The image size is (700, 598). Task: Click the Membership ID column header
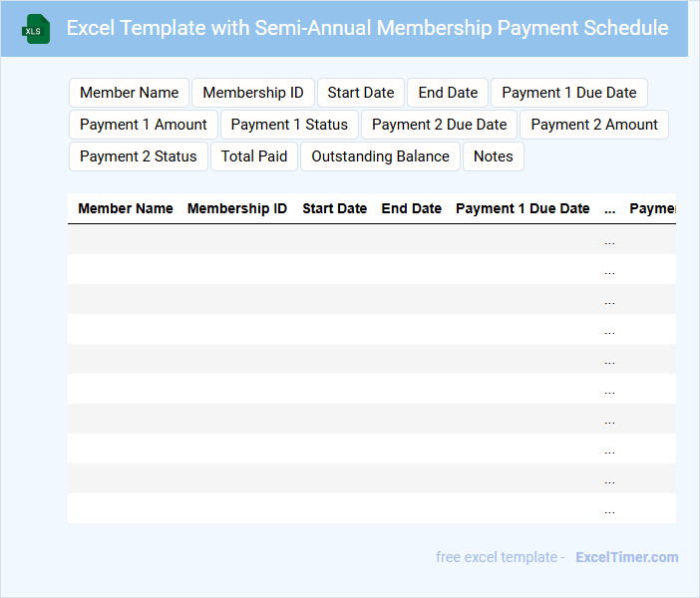237,209
